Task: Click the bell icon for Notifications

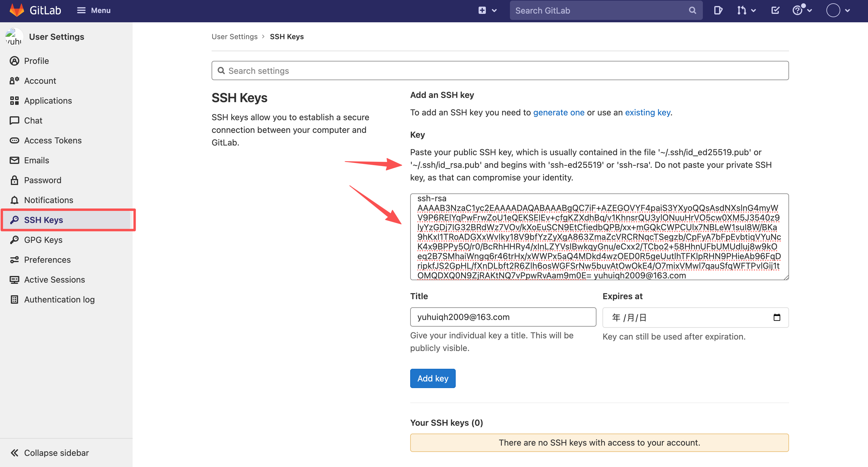Action: coord(14,200)
